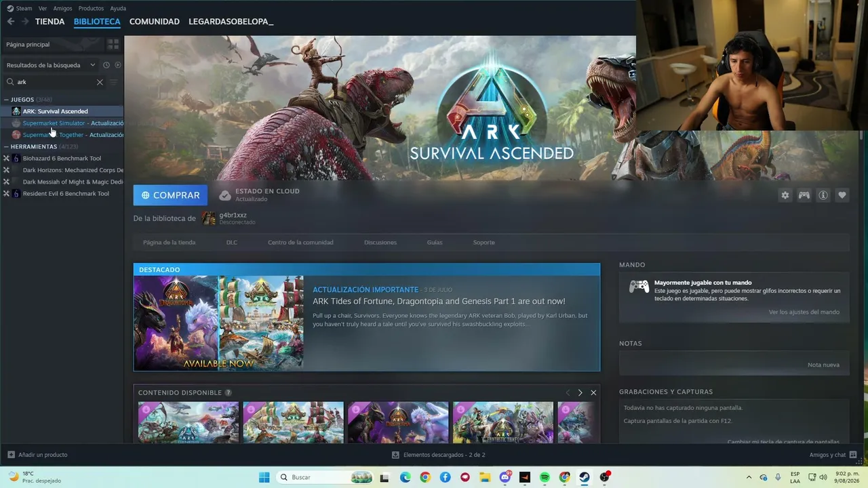Image resolution: width=868 pixels, height=488 pixels.
Task: Switch library to grid collections view
Action: tap(113, 44)
